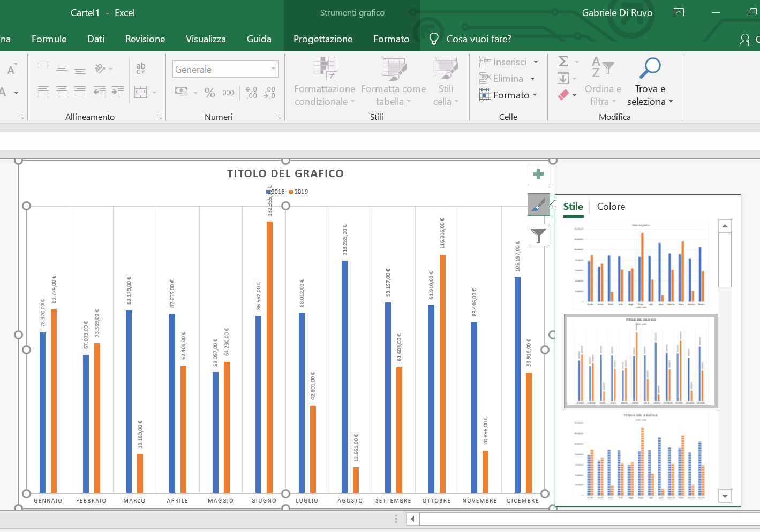Click the increase font size icon

coord(12,69)
